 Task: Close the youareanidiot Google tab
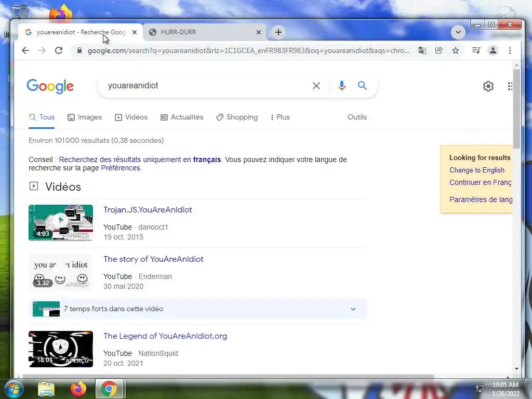pyautogui.click(x=135, y=32)
